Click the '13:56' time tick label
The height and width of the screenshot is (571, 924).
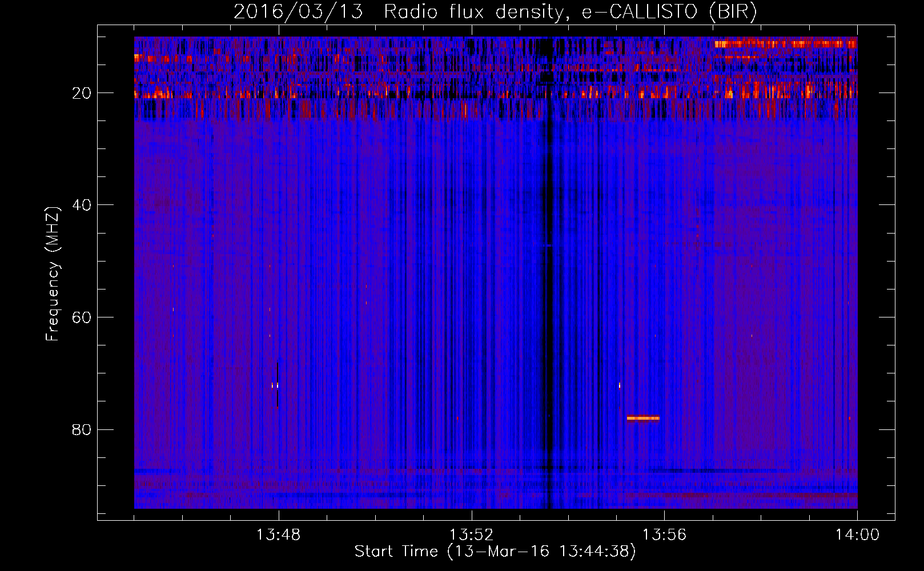(x=665, y=535)
